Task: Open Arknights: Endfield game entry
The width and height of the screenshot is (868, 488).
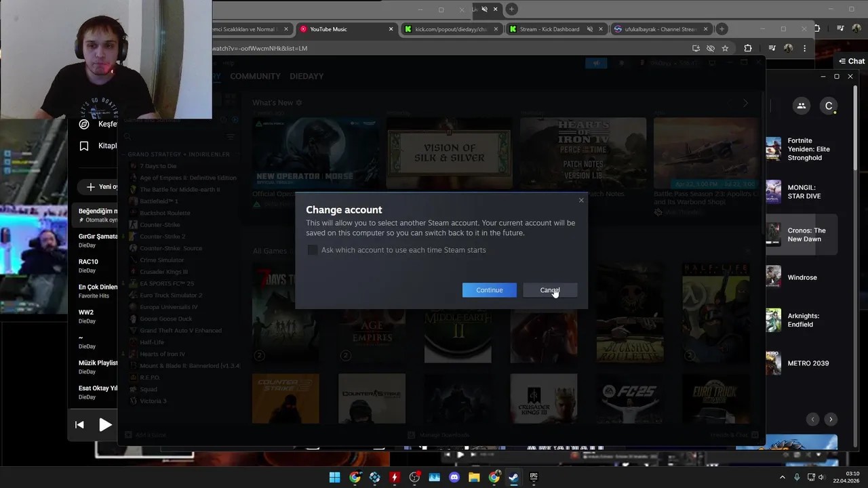Action: 802,320
